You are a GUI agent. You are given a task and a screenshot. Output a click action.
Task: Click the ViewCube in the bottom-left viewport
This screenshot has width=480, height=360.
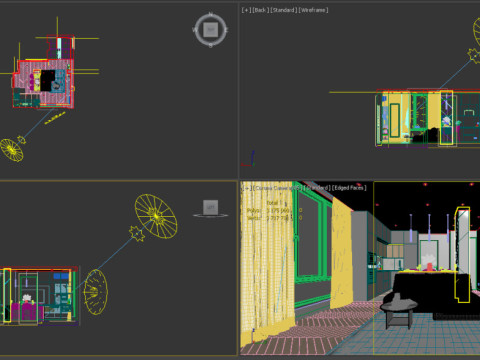[211, 207]
